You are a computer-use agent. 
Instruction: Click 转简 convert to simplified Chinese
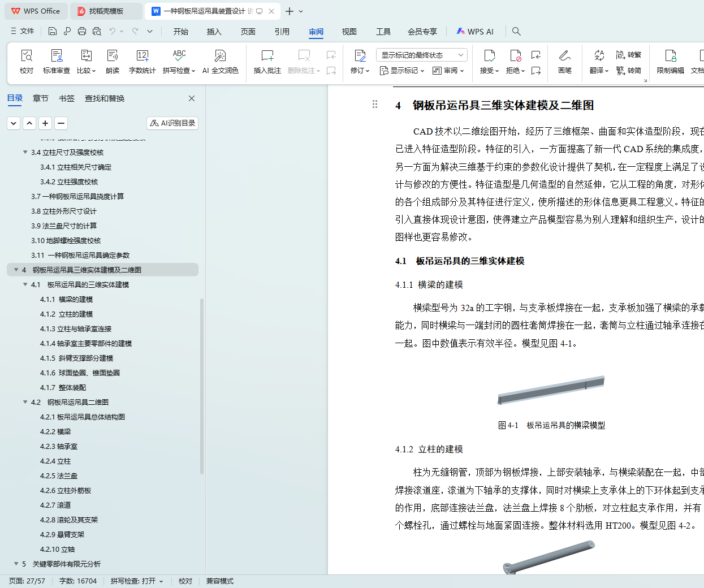point(629,71)
